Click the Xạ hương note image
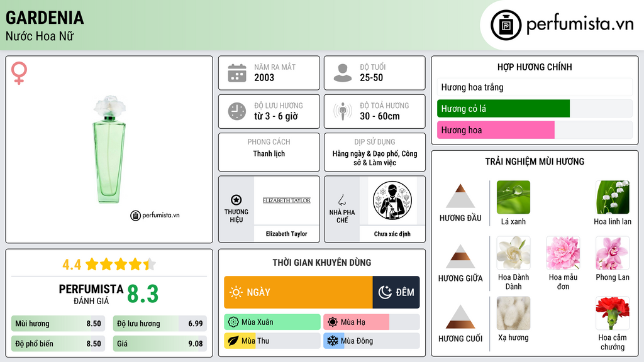 pos(513,313)
